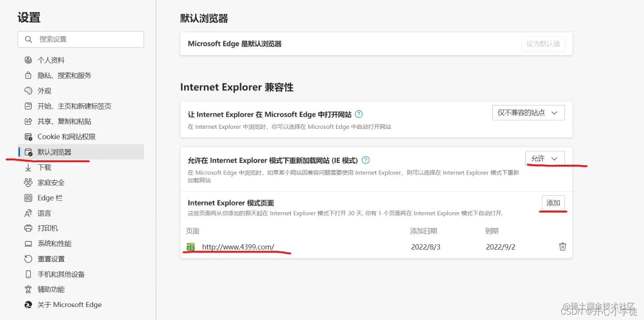Screen dimensions: 644x320
Task: Open the http://www.4399.com/ link
Action: [x=238, y=246]
